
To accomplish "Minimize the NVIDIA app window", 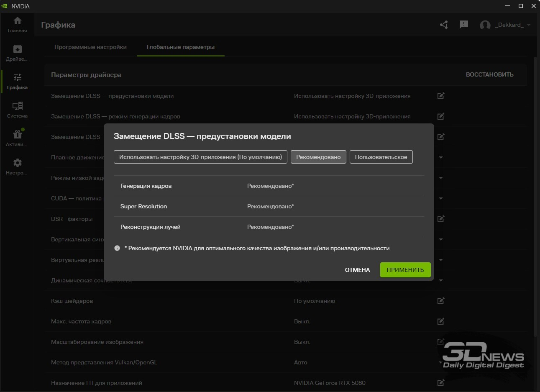I will [x=508, y=6].
